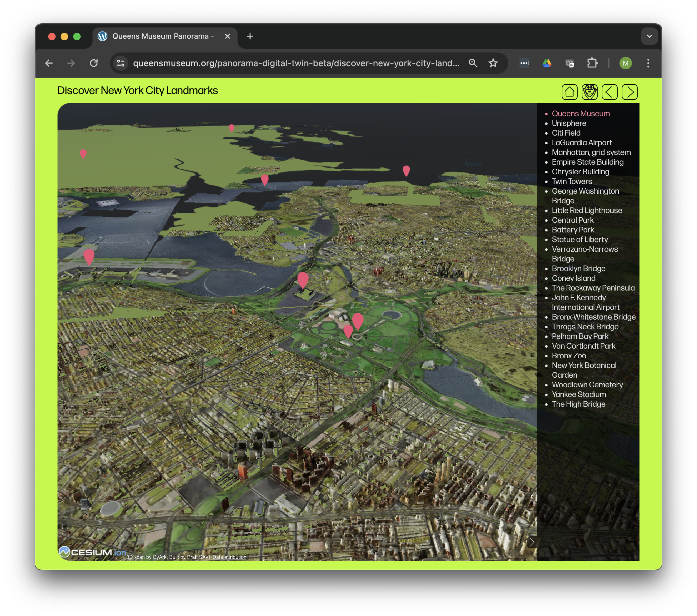The image size is (697, 616).
Task: Click the zoom magnifier icon in address bar
Action: click(473, 63)
